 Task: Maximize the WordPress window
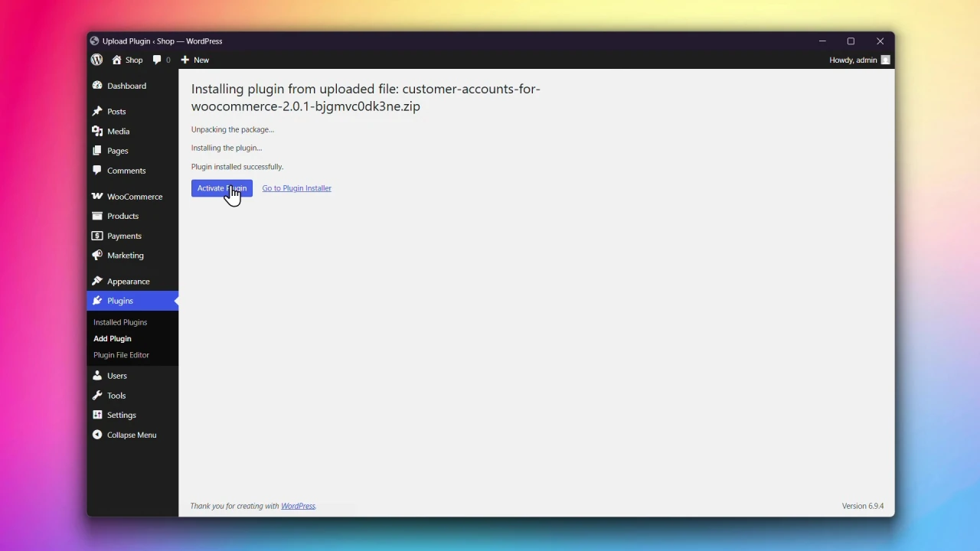pos(851,41)
